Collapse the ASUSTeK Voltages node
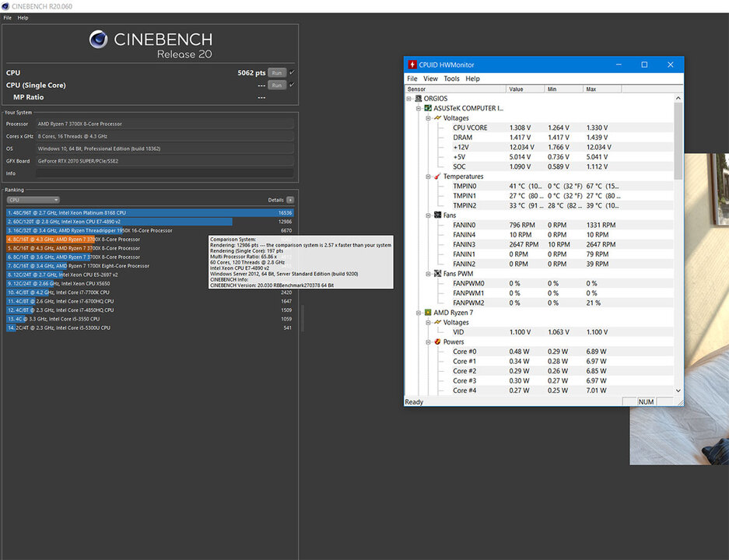 point(428,118)
